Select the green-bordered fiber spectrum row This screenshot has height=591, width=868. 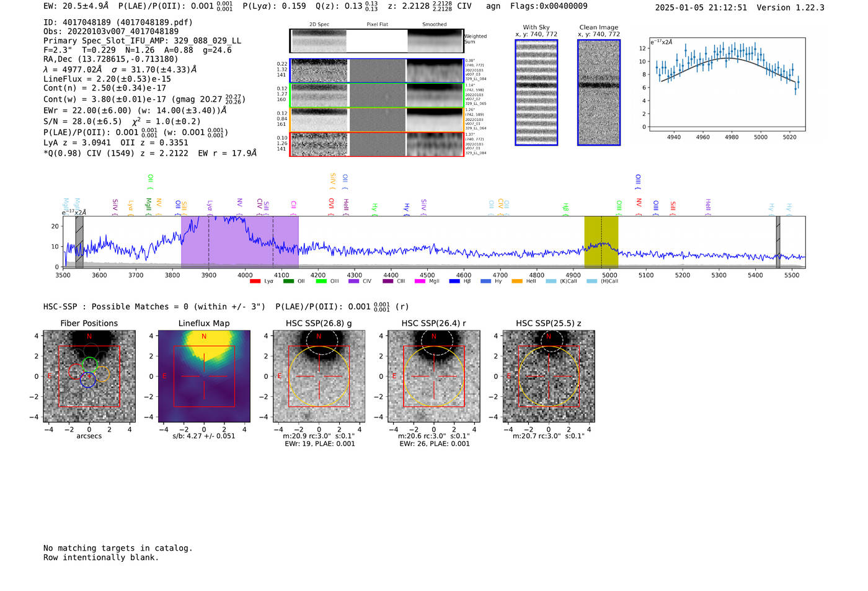coord(376,96)
